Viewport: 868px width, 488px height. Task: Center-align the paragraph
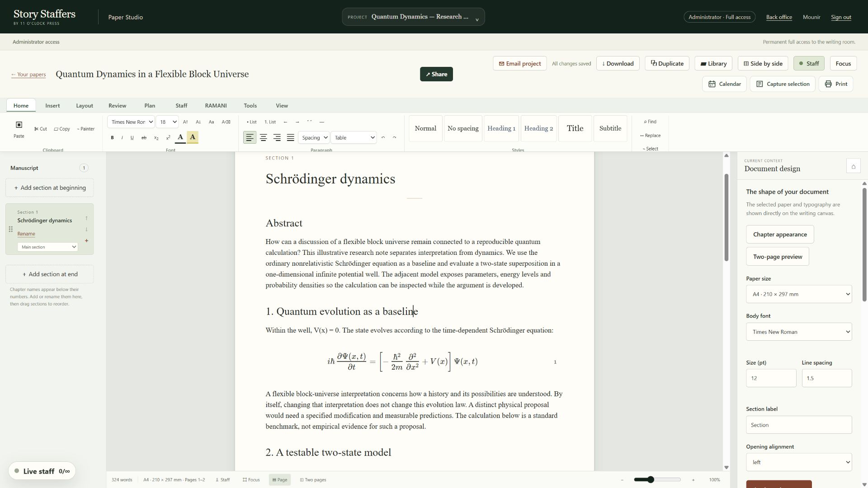tap(264, 137)
